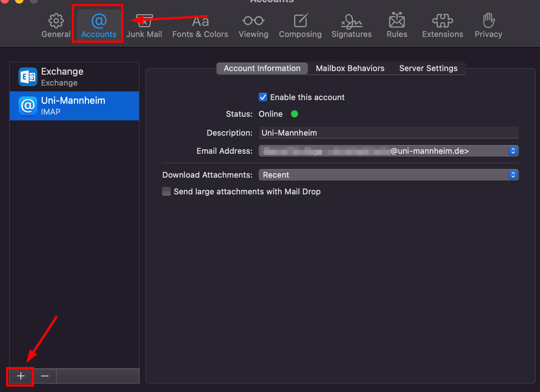Open the Composing preferences pane
Image resolution: width=540 pixels, height=392 pixels.
coord(300,26)
